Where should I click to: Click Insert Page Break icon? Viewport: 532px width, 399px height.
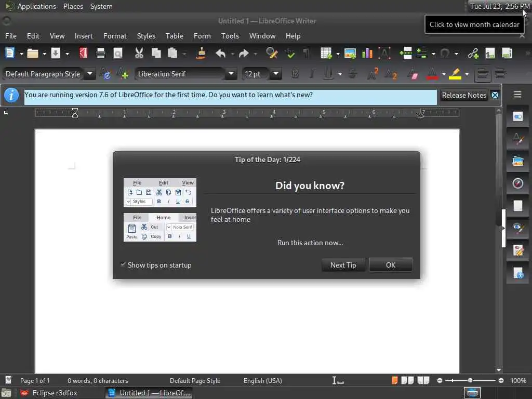(405, 54)
